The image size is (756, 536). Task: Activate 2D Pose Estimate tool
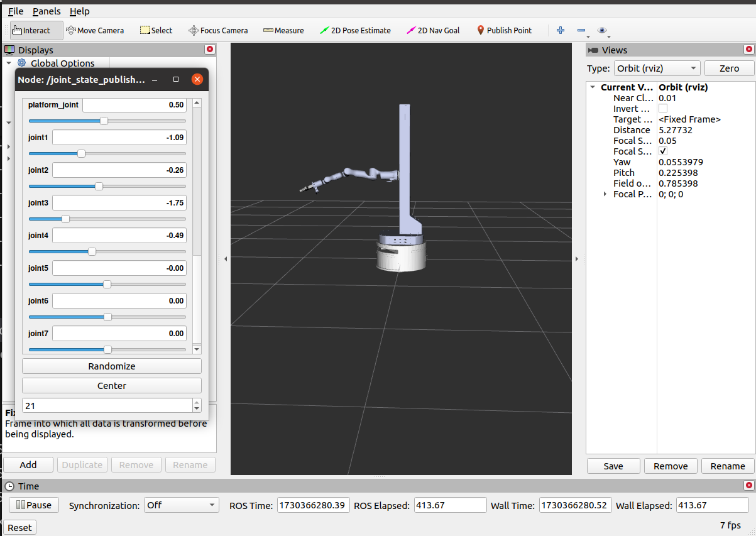click(355, 30)
